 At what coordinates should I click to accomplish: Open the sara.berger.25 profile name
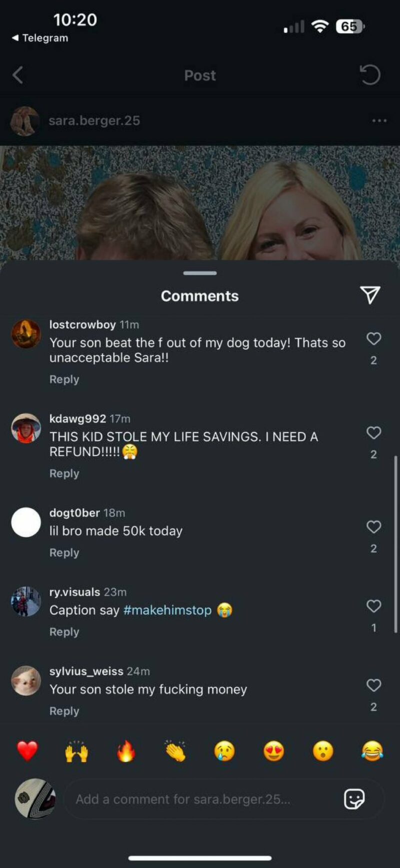[94, 121]
